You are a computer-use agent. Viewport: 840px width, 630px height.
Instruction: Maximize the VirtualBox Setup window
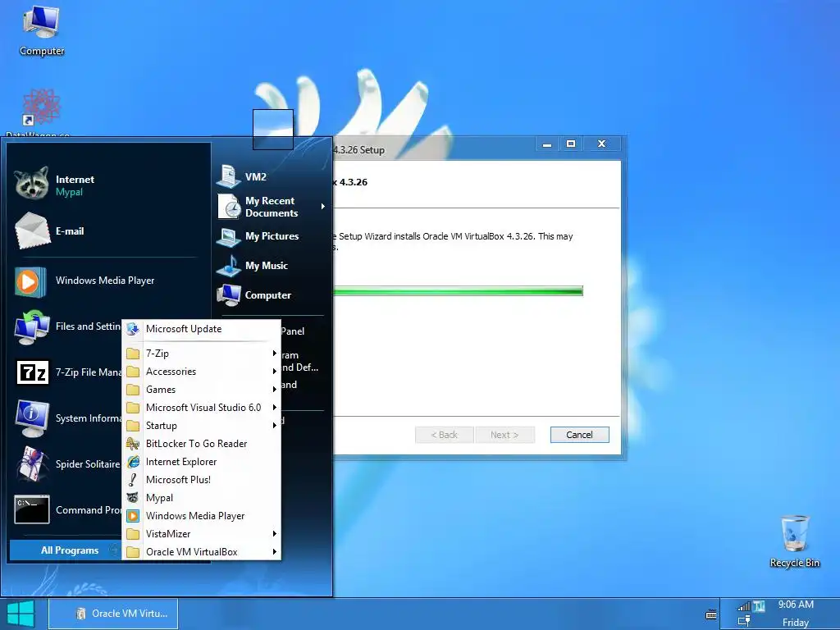click(x=571, y=144)
